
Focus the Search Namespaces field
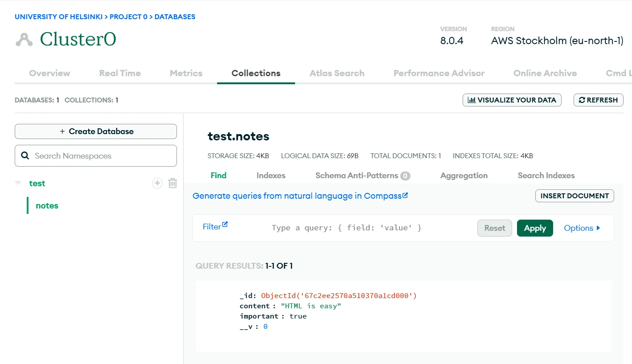(x=96, y=156)
